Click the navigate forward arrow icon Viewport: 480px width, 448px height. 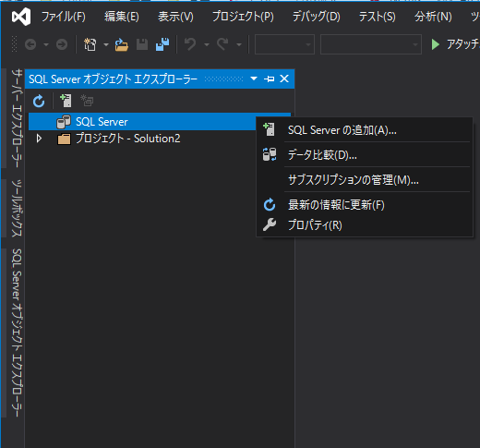click(x=62, y=44)
